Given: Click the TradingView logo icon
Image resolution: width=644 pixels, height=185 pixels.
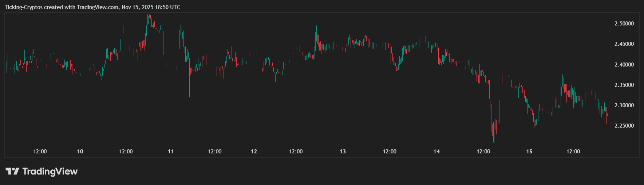Looking at the screenshot, I should (x=12, y=171).
